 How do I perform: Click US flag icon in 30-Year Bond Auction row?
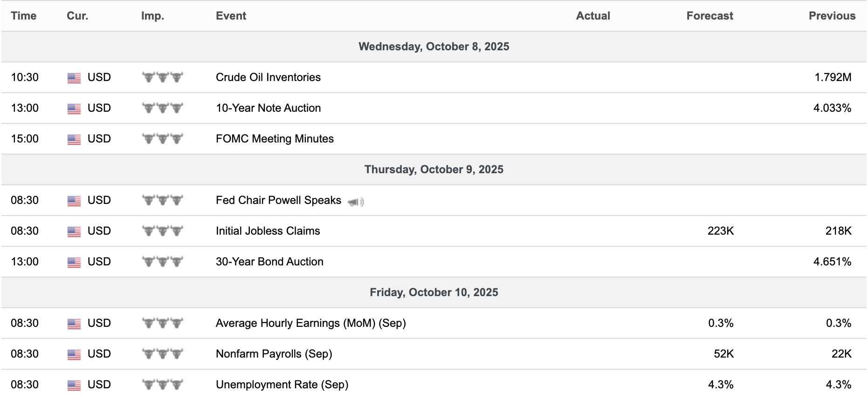tap(74, 262)
